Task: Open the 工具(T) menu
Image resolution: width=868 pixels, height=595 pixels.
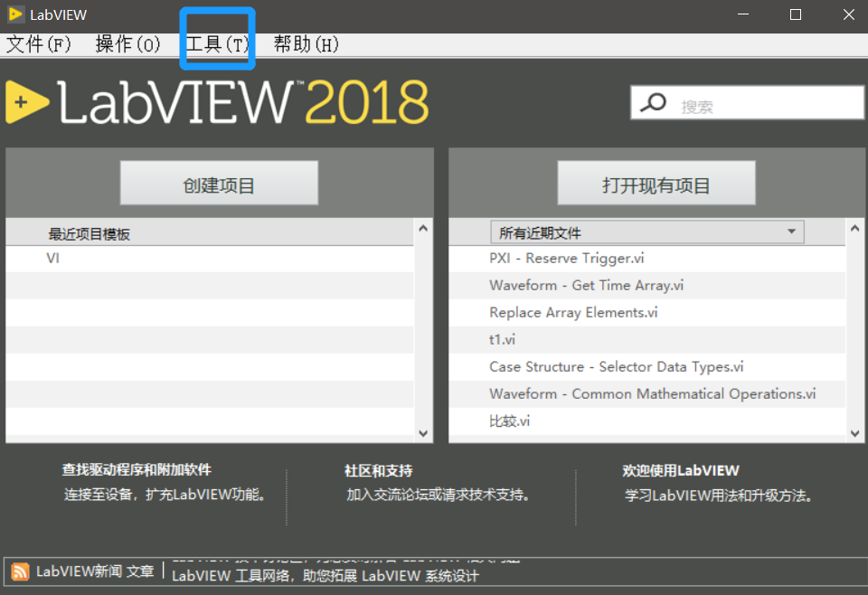Action: coord(217,43)
